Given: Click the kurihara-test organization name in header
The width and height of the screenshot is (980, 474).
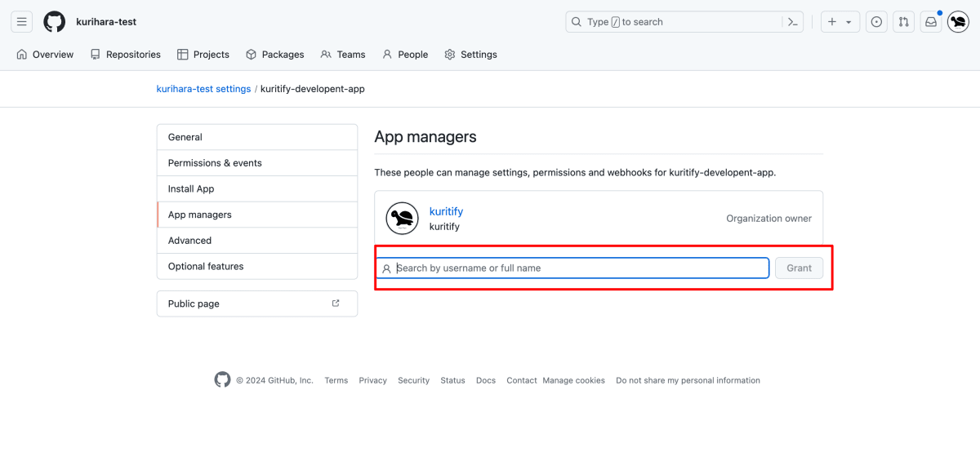Looking at the screenshot, I should pyautogui.click(x=106, y=22).
